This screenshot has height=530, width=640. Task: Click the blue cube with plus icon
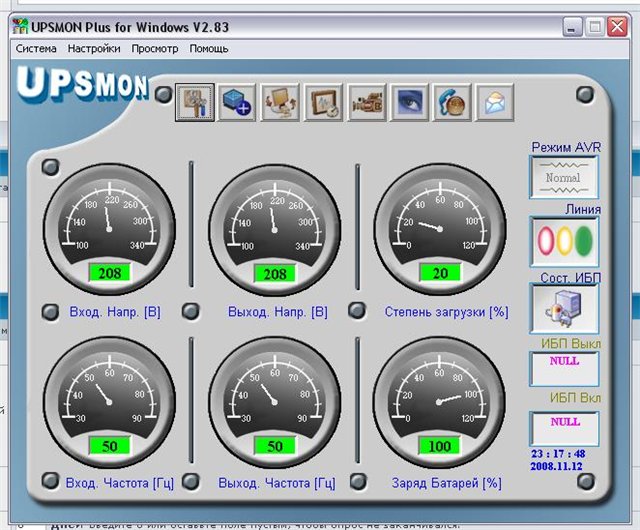coord(238,102)
